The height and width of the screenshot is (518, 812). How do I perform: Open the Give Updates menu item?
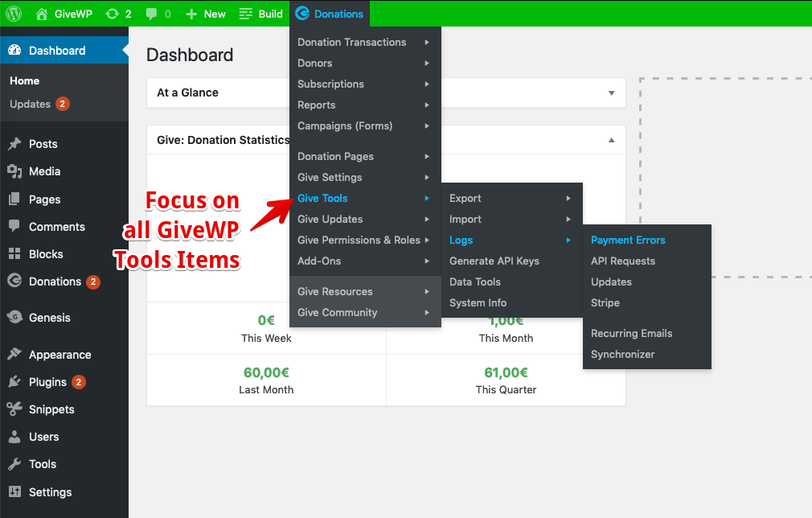[x=365, y=219]
